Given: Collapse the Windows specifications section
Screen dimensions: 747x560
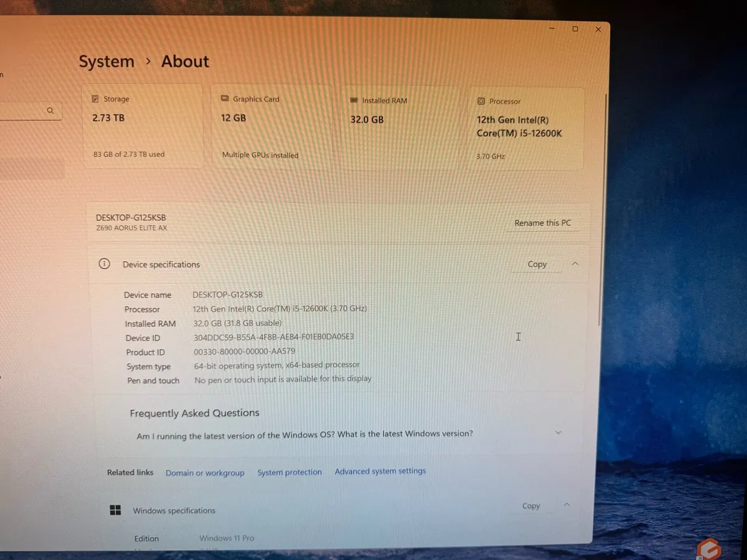Looking at the screenshot, I should pos(566,505).
